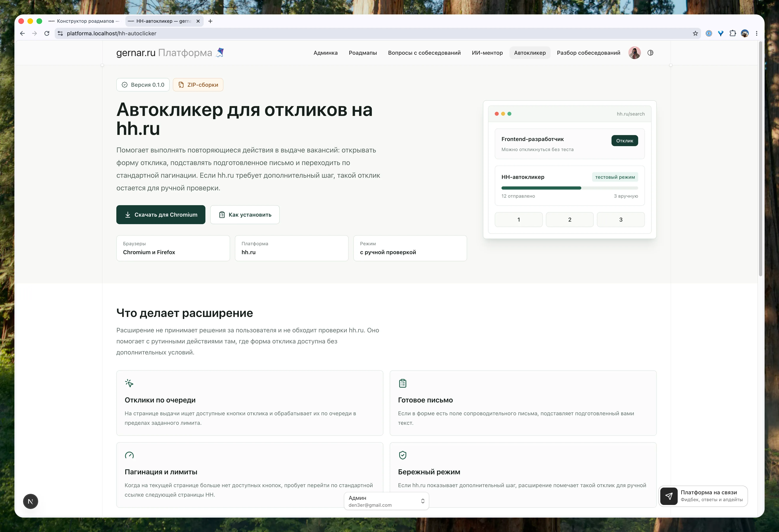Click the Отклики по очереди card title
This screenshot has height=532, width=779.
[x=160, y=400]
